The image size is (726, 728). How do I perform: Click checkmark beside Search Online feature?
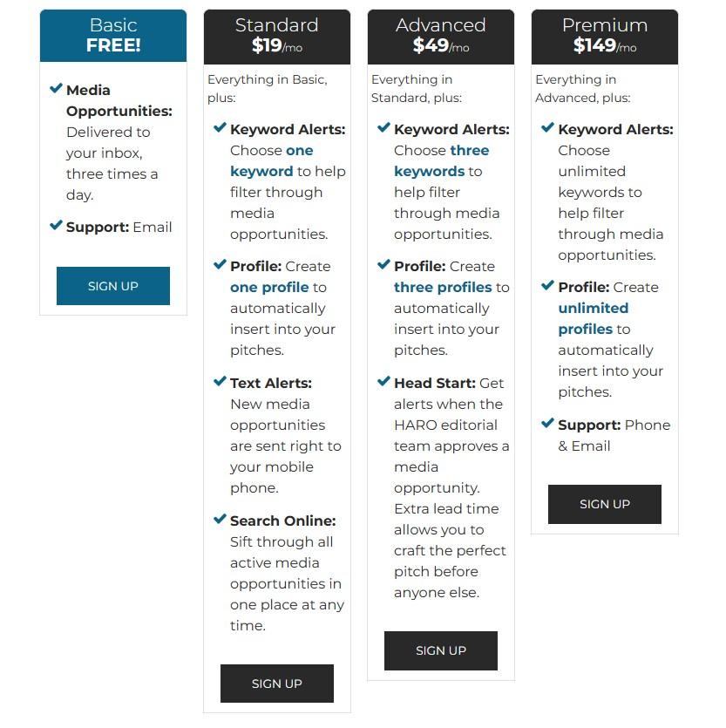(221, 520)
